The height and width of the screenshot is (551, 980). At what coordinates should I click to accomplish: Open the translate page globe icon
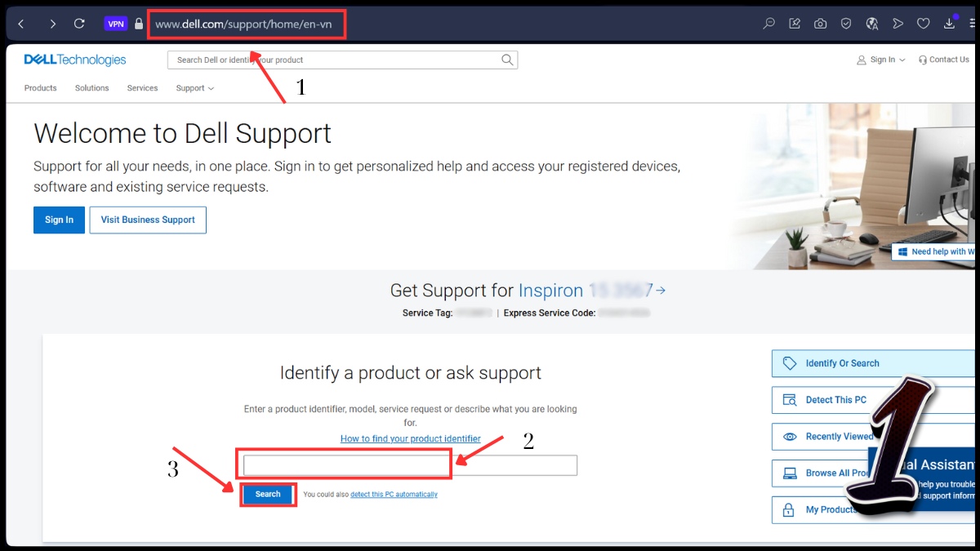pos(872,24)
